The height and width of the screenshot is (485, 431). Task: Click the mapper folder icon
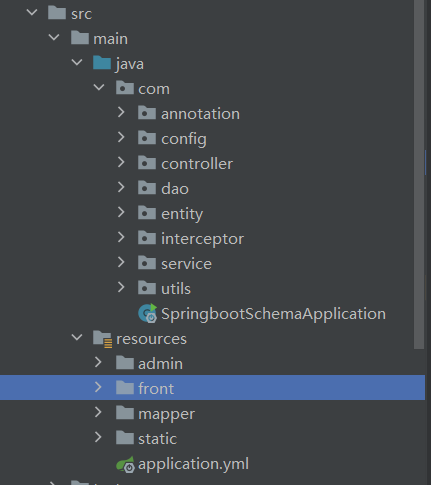pos(125,413)
